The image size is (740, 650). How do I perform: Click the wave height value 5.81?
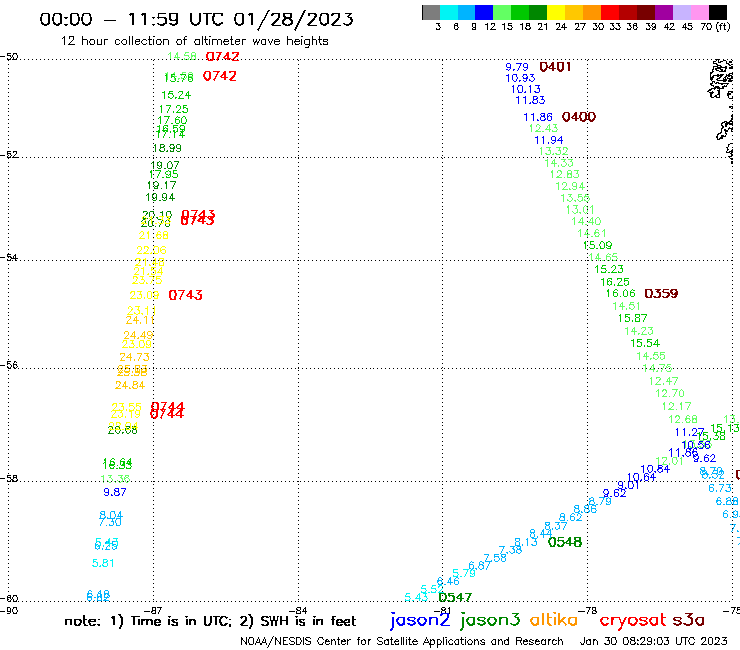click(103, 563)
